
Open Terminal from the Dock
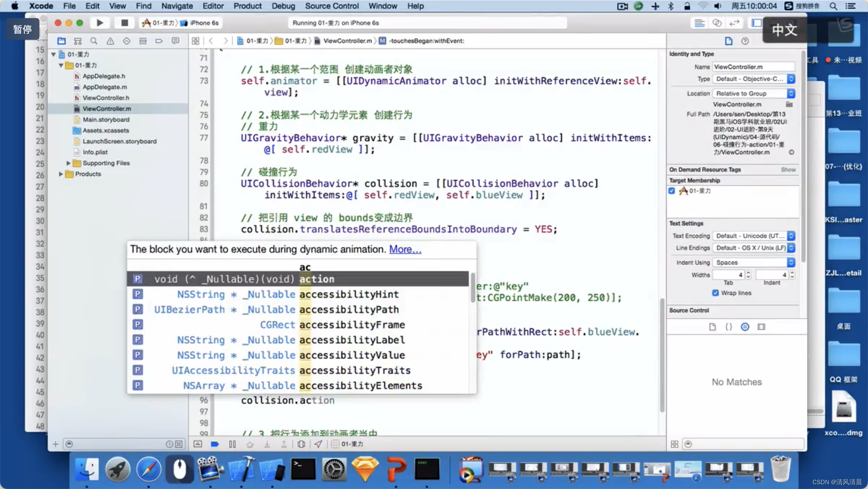303,469
